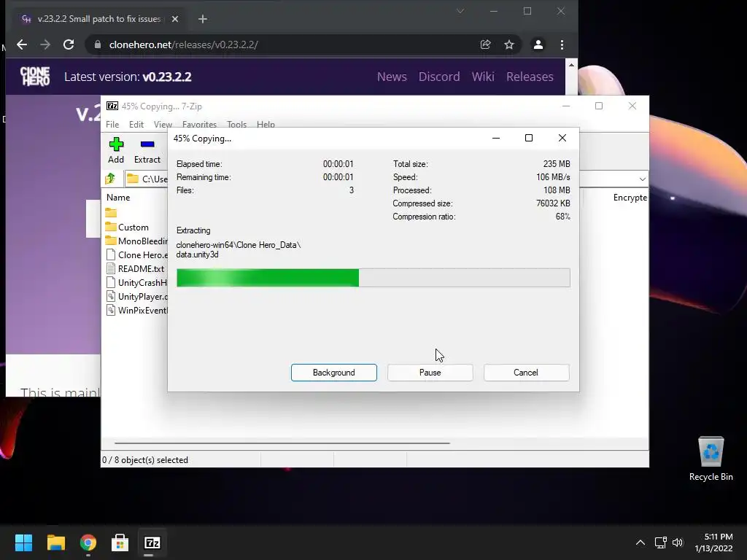Click the Background button in copy dialog
Screen dimensions: 747x560
tap(334, 373)
